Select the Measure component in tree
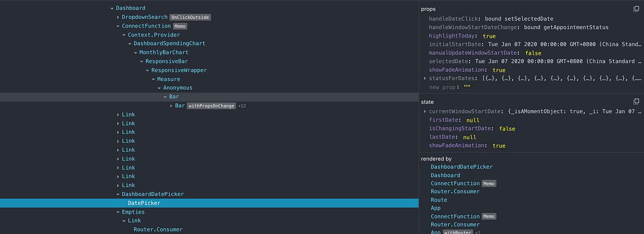This screenshot has width=644, height=234. [x=169, y=79]
